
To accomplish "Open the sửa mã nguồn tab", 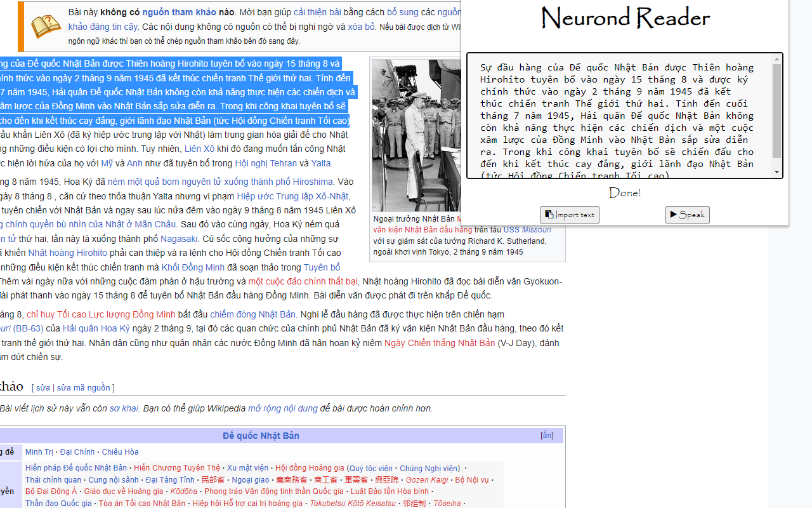I will pyautogui.click(x=86, y=387).
